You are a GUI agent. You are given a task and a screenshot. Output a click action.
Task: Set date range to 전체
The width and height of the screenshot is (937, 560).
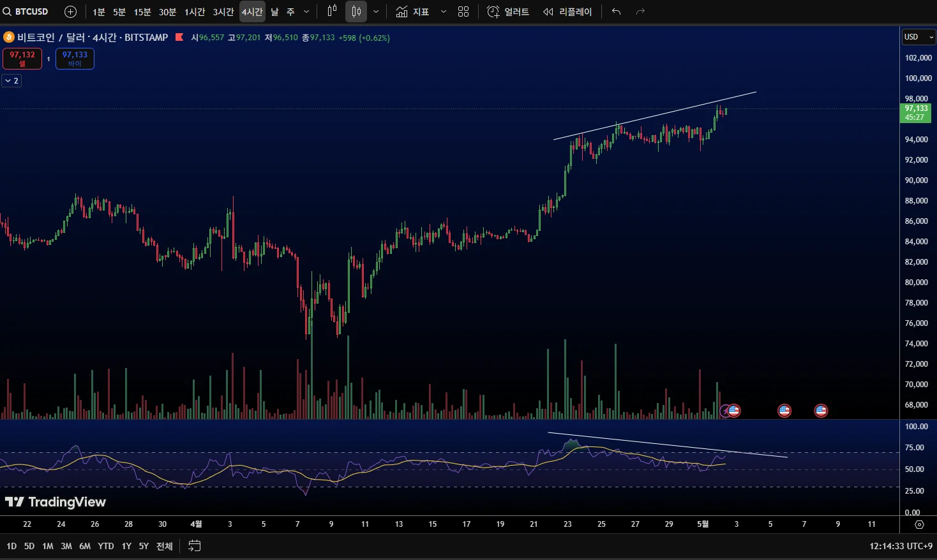(x=165, y=546)
